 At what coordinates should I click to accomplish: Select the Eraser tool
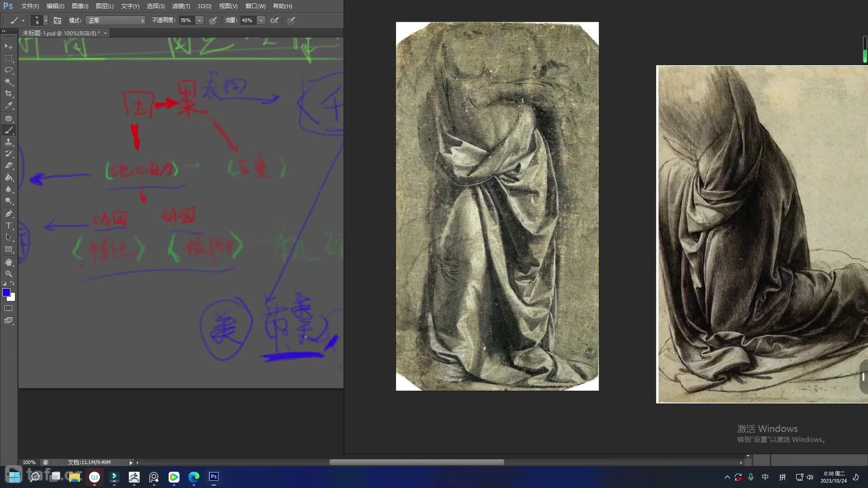(x=9, y=165)
